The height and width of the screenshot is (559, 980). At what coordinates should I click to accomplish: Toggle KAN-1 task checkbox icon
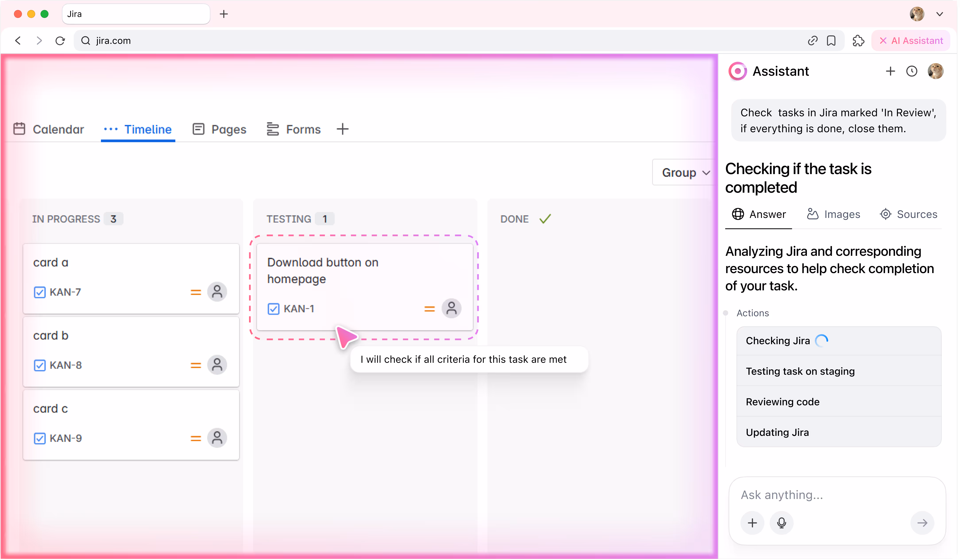tap(273, 309)
